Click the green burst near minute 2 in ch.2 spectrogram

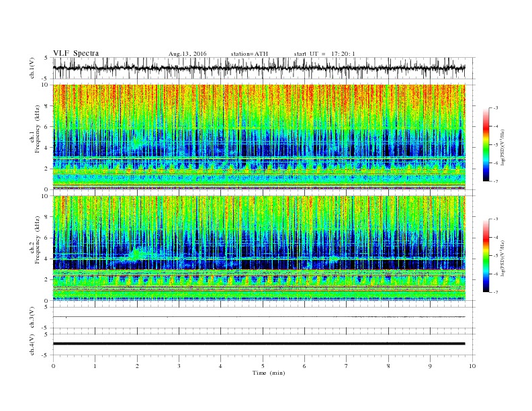point(138,254)
